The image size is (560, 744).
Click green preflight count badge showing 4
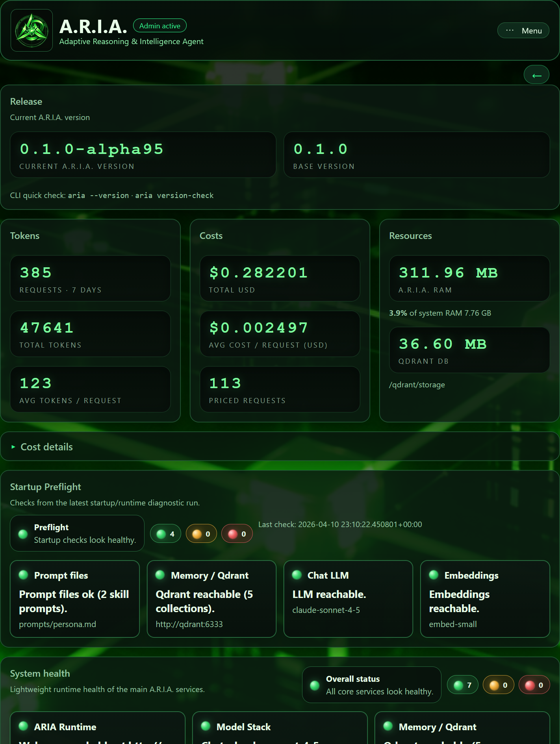pos(165,534)
